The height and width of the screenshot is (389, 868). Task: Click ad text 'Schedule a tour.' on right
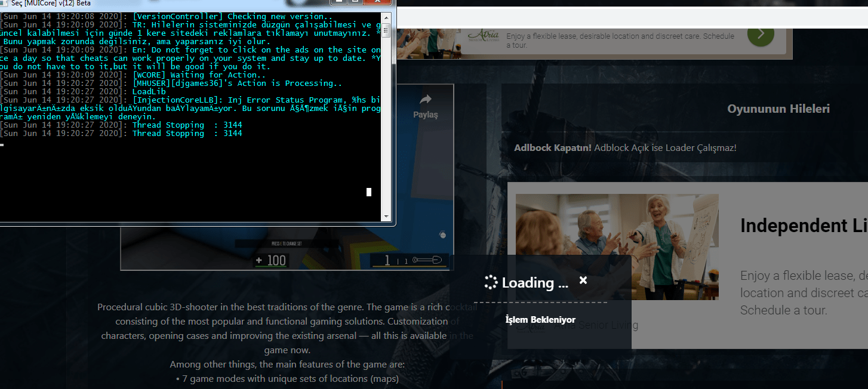(x=783, y=310)
